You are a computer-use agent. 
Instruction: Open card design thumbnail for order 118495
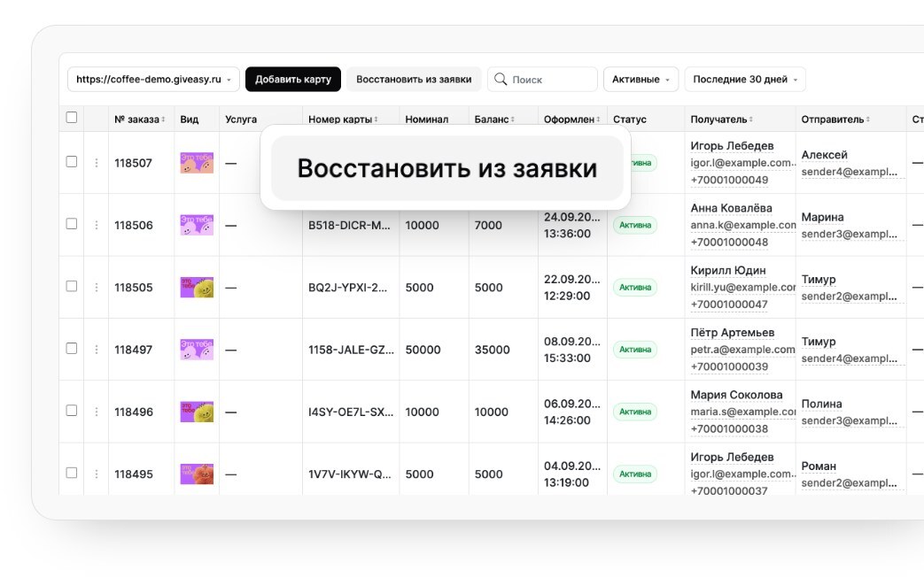click(197, 474)
